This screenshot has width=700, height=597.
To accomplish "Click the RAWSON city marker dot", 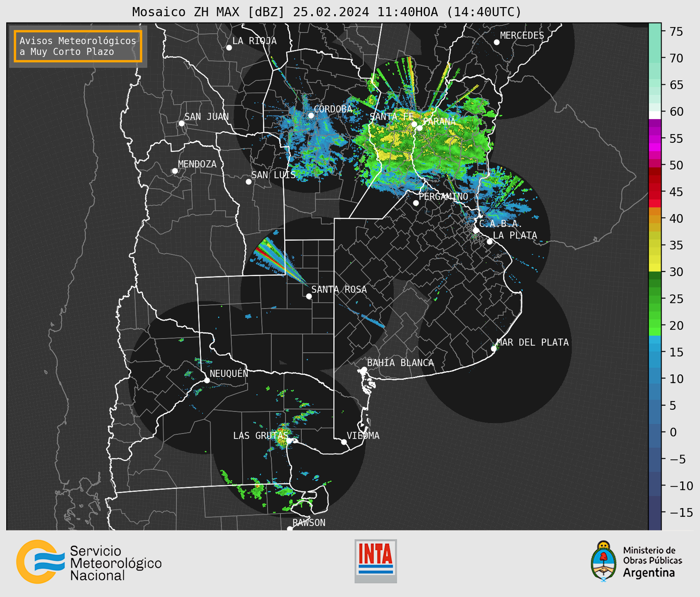I will click(290, 529).
